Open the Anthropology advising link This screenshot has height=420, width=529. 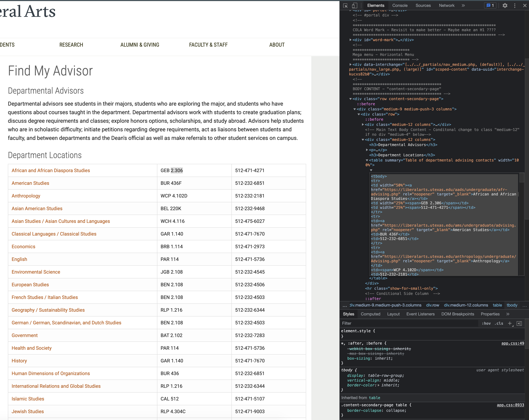pos(26,196)
